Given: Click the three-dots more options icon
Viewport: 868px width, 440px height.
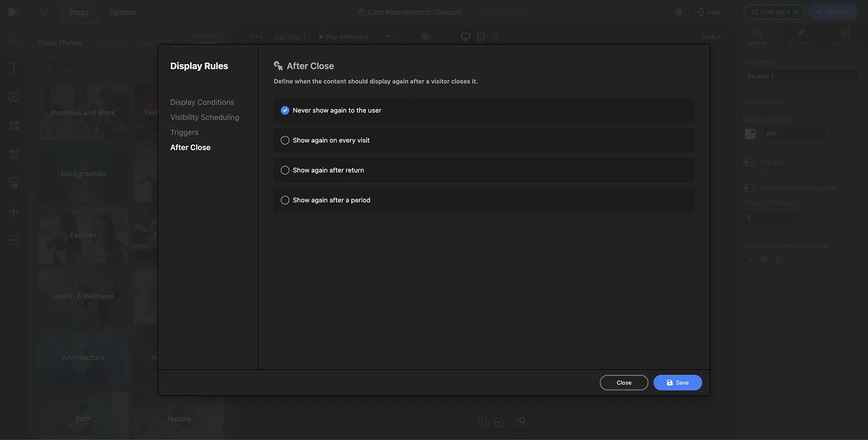Looking at the screenshot, I should point(257,37).
